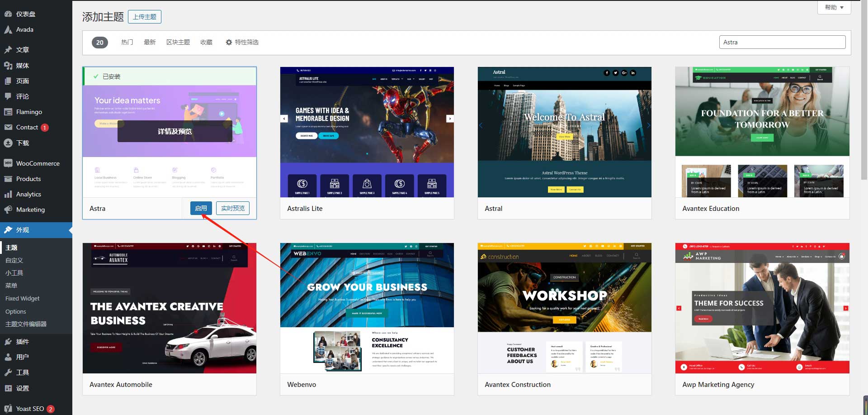Open the Fixed Widget submenu item
The image size is (868, 415).
(23, 298)
